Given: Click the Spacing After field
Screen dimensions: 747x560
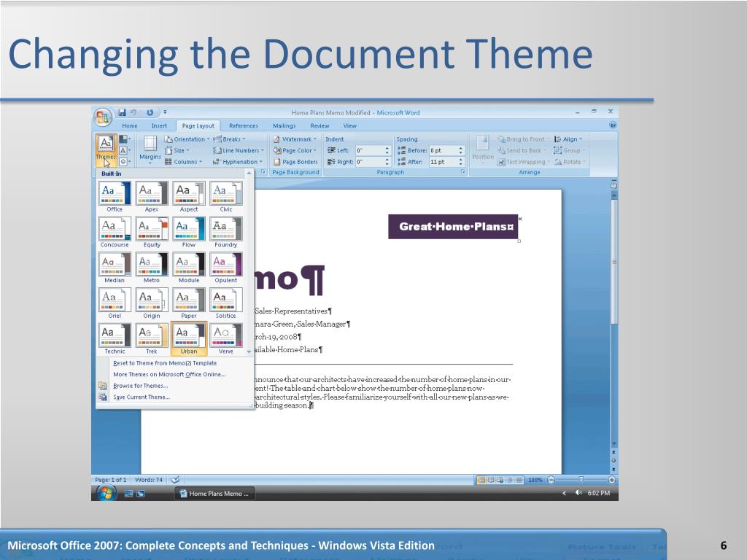Looking at the screenshot, I should pos(446,162).
